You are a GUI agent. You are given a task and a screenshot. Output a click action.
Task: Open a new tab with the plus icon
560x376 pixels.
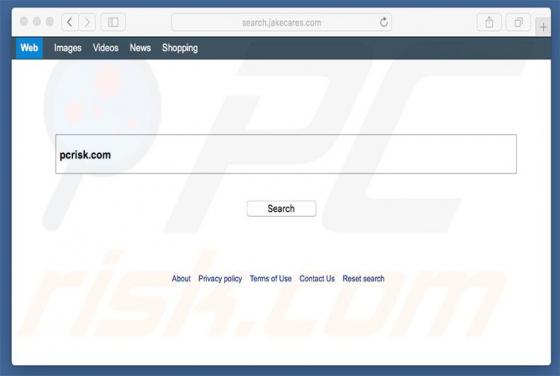pyautogui.click(x=543, y=27)
